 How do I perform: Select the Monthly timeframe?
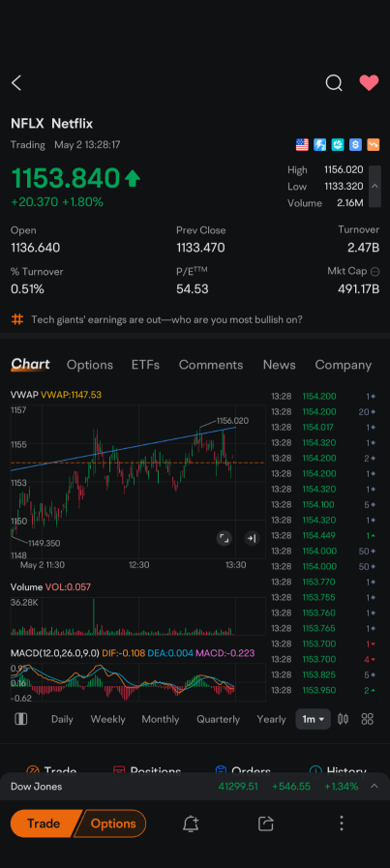[x=160, y=719]
